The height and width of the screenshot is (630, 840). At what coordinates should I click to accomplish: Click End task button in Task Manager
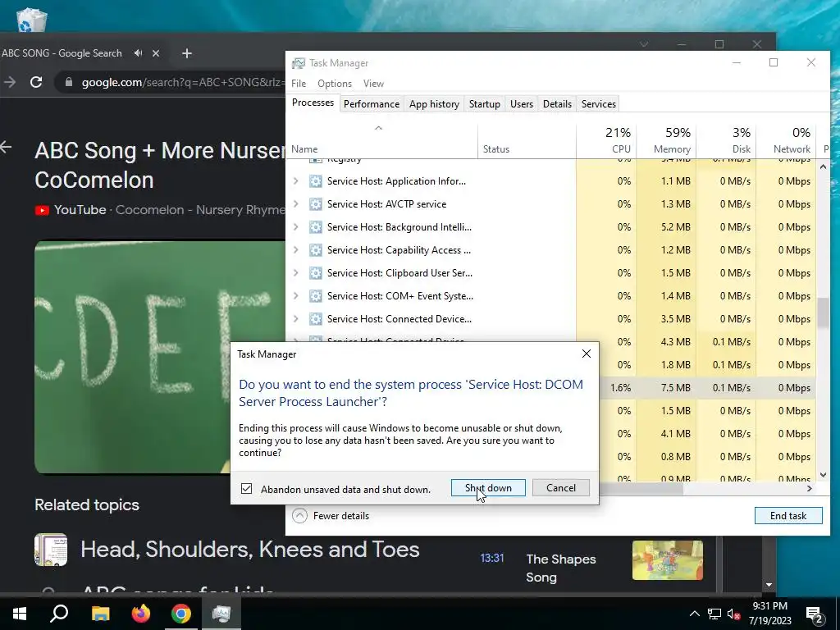[788, 515]
